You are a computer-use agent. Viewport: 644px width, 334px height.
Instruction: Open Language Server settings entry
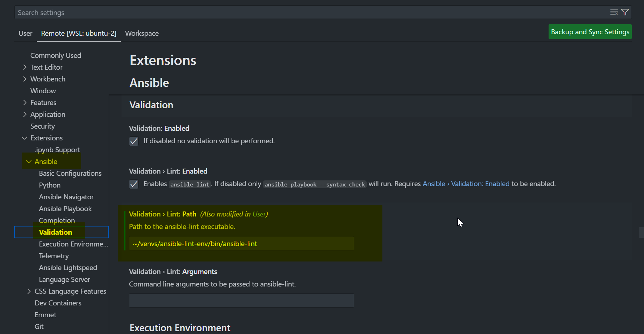(64, 279)
